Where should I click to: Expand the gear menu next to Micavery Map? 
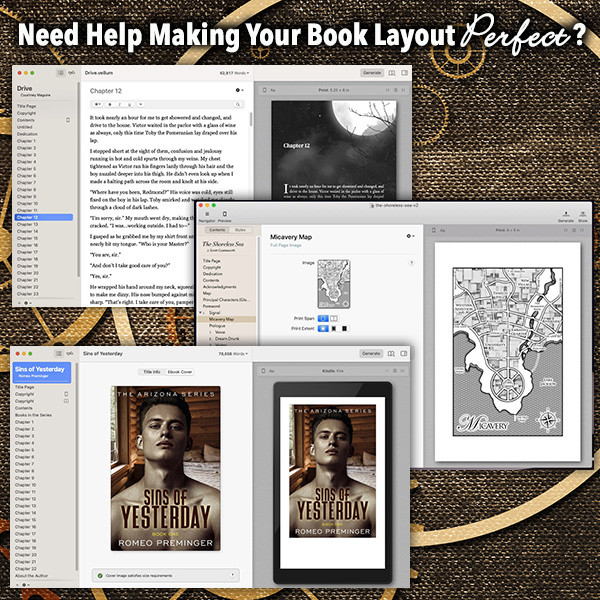tap(409, 237)
